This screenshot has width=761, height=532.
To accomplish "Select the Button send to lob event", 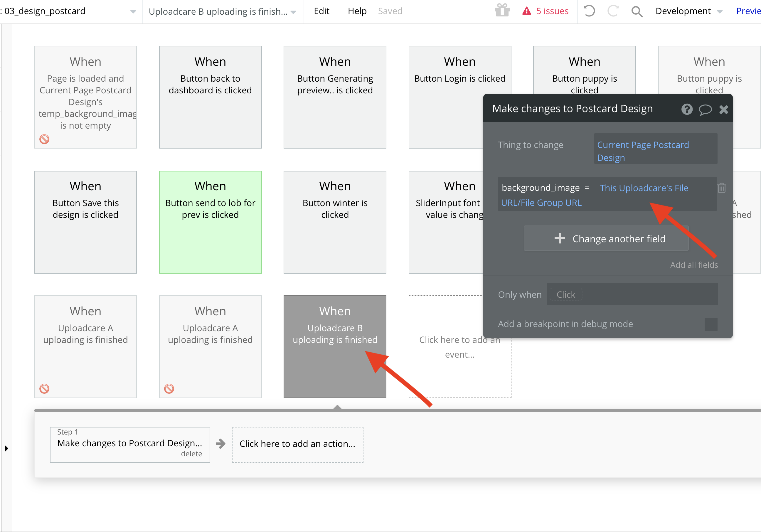I will coord(210,222).
